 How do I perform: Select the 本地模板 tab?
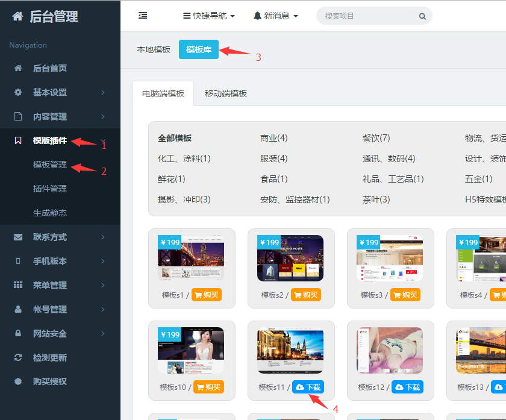coord(154,49)
